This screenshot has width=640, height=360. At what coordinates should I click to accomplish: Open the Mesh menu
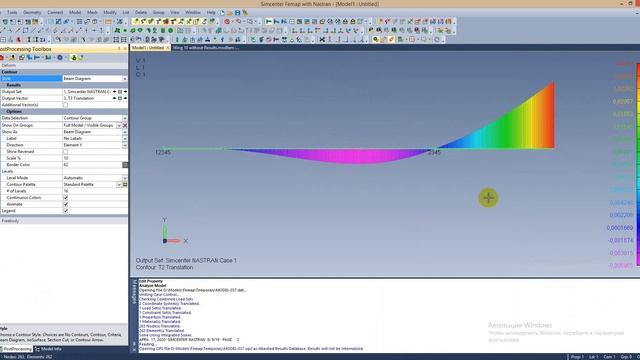click(x=92, y=13)
